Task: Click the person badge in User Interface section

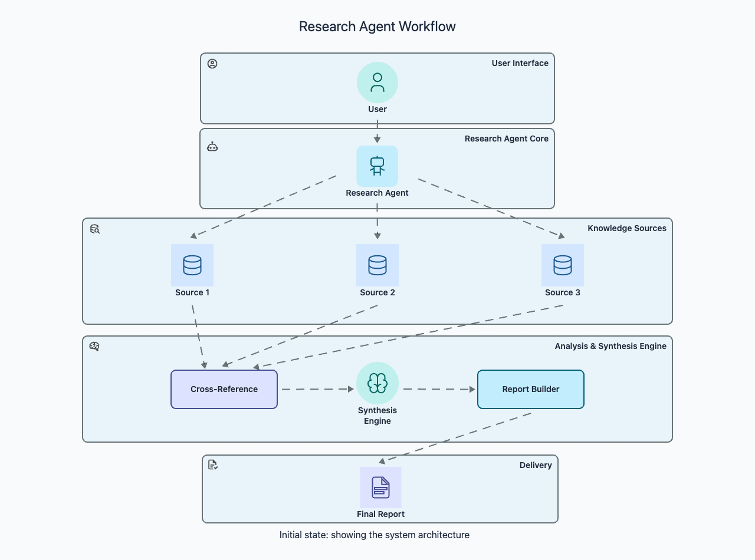Action: (212, 63)
